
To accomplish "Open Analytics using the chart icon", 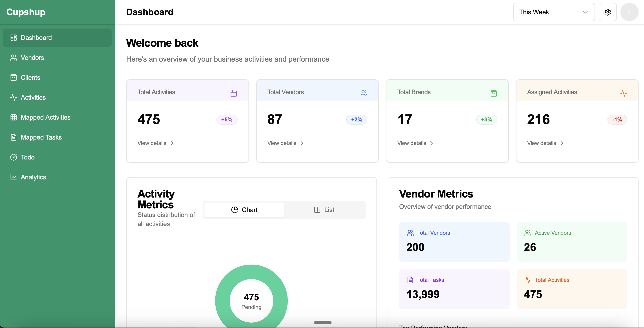I will 13,177.
